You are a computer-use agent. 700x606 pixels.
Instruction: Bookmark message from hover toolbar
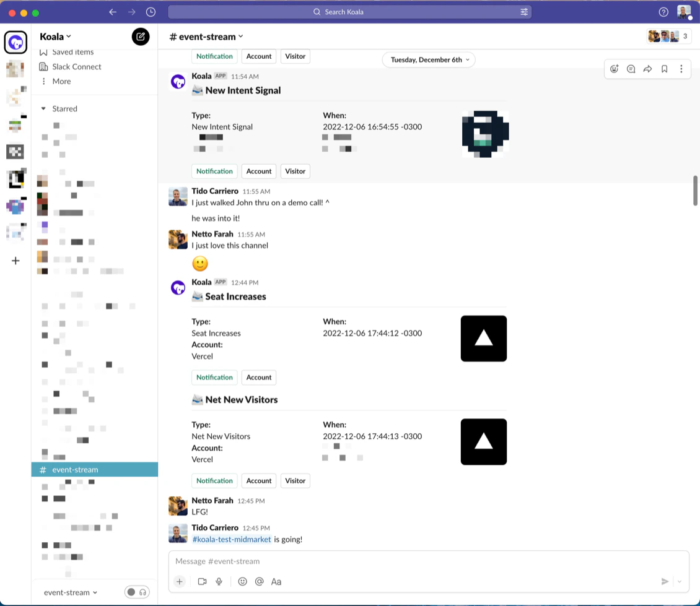tap(664, 69)
